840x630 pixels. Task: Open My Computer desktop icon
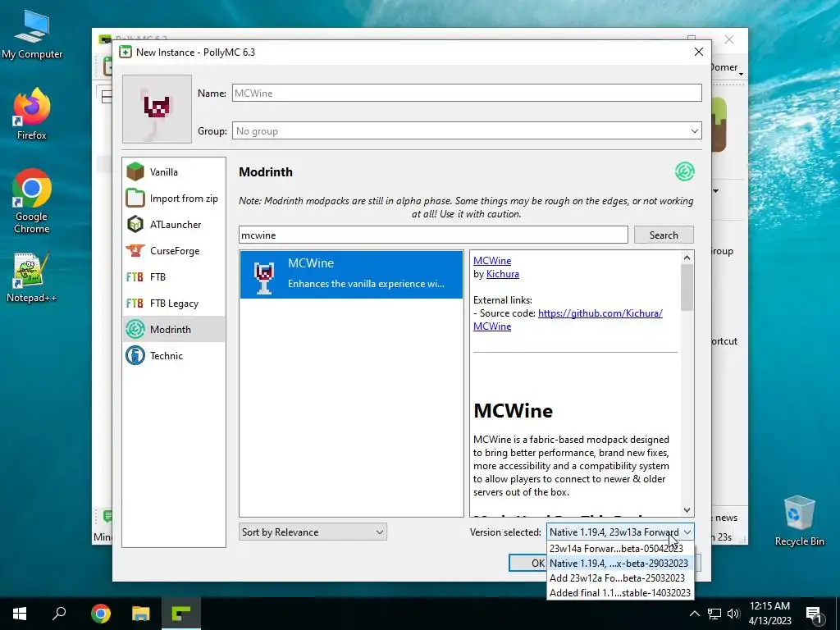[32, 34]
